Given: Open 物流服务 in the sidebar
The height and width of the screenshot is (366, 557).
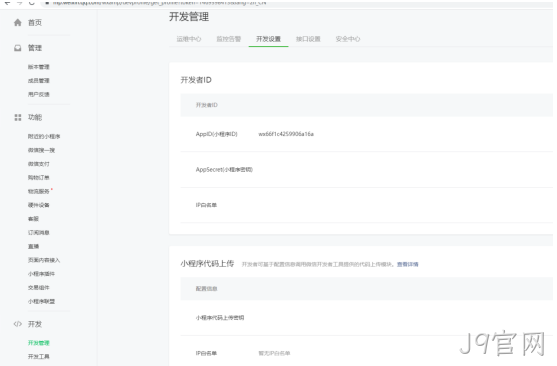Looking at the screenshot, I should pos(39,192).
